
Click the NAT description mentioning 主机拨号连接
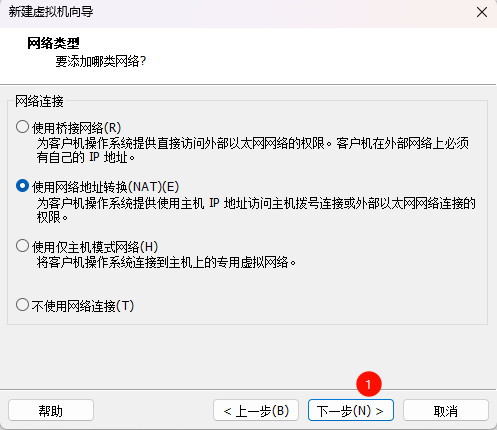256,210
